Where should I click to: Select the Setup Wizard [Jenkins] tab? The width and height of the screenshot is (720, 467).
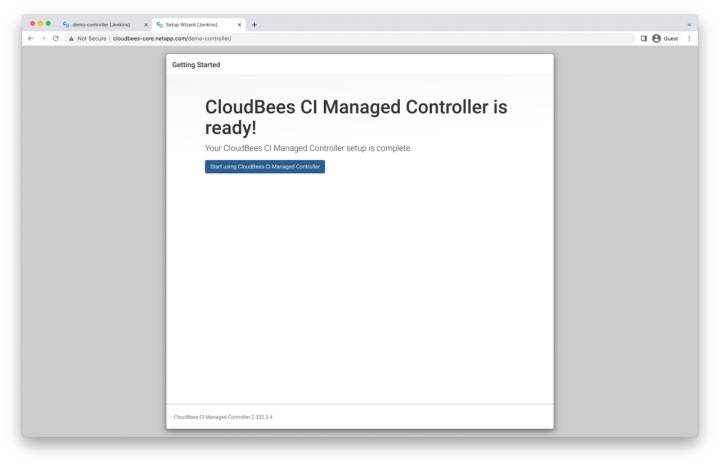click(x=192, y=24)
